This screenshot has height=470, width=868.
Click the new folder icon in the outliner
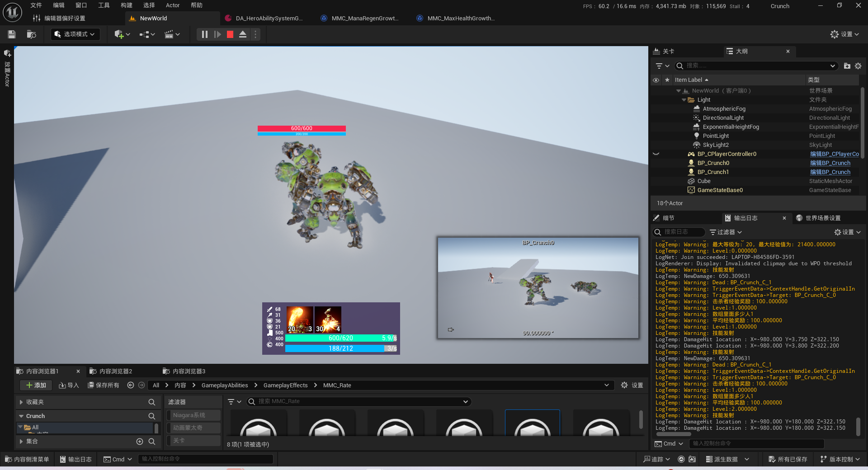(847, 66)
